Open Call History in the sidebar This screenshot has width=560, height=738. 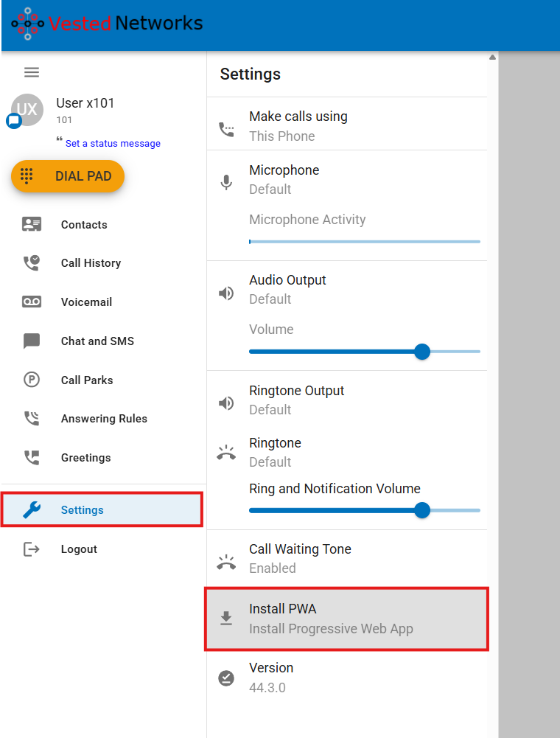pos(91,263)
